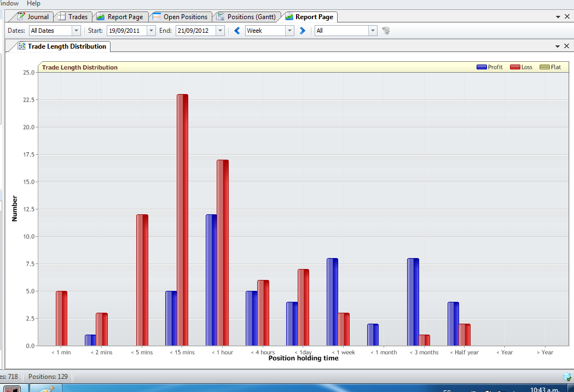
Task: Click the Trades tab table icon
Action: tap(62, 17)
